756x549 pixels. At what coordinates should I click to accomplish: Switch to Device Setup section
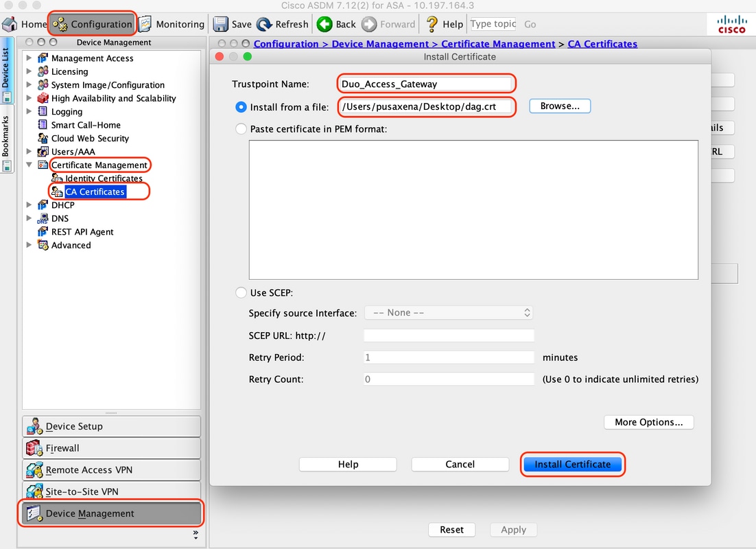coord(111,426)
